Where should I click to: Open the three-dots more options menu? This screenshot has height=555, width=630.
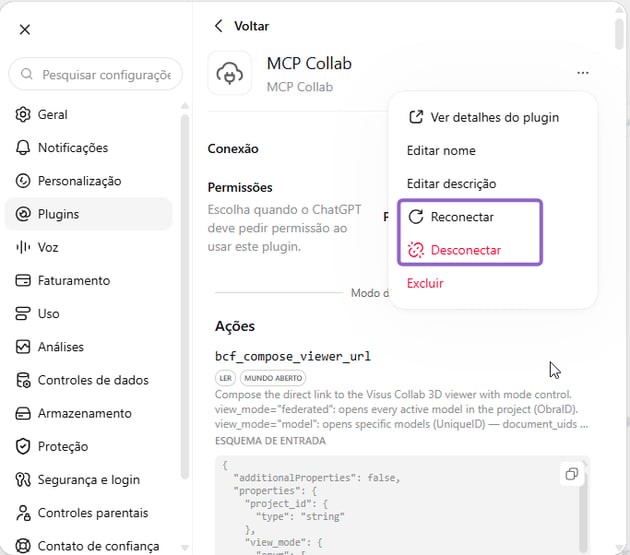pos(583,73)
